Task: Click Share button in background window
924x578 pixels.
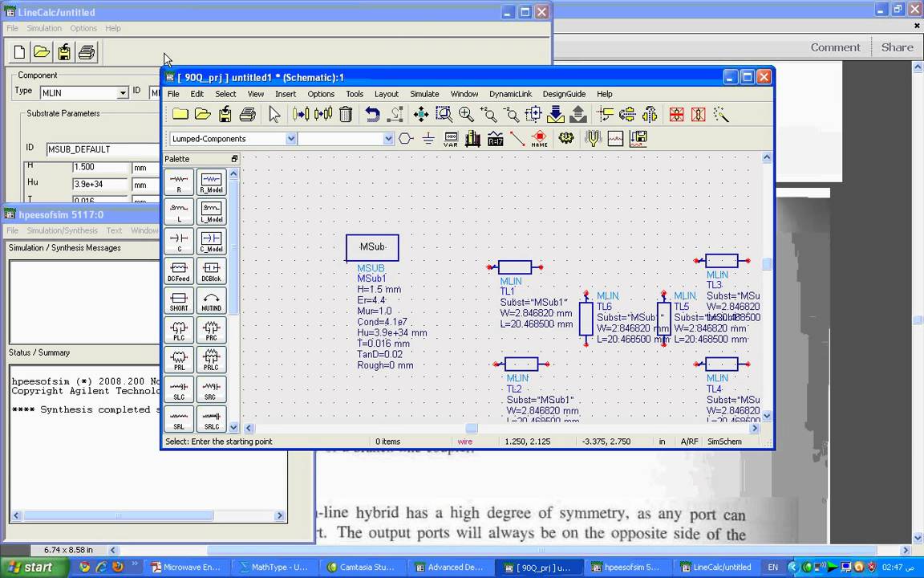Action: pos(897,47)
